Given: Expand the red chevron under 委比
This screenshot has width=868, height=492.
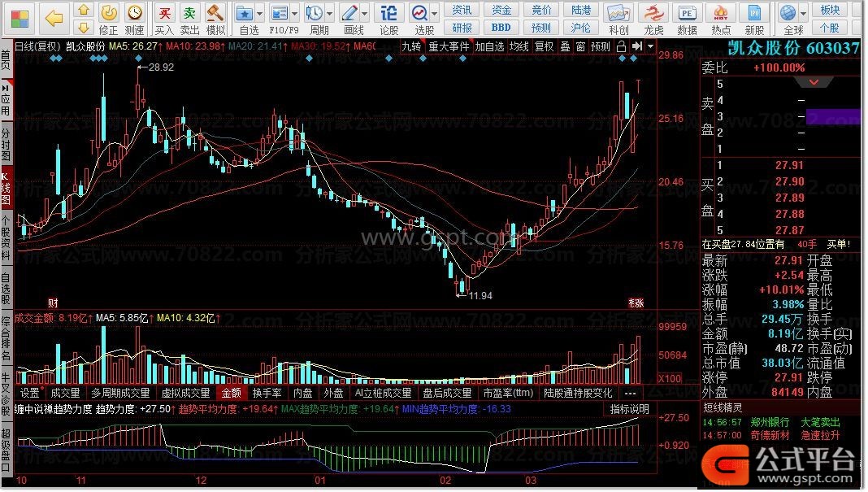Looking at the screenshot, I should [814, 83].
